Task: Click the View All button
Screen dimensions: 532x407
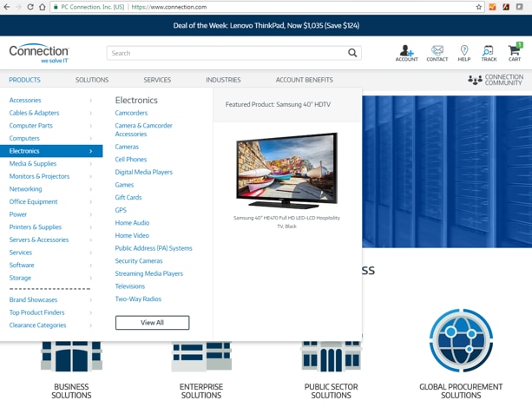Action: (152, 323)
